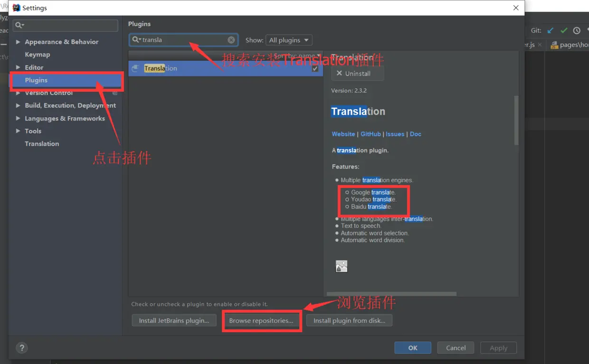Close the .js editor tab behind dialog
The image size is (589, 364).
point(540,45)
